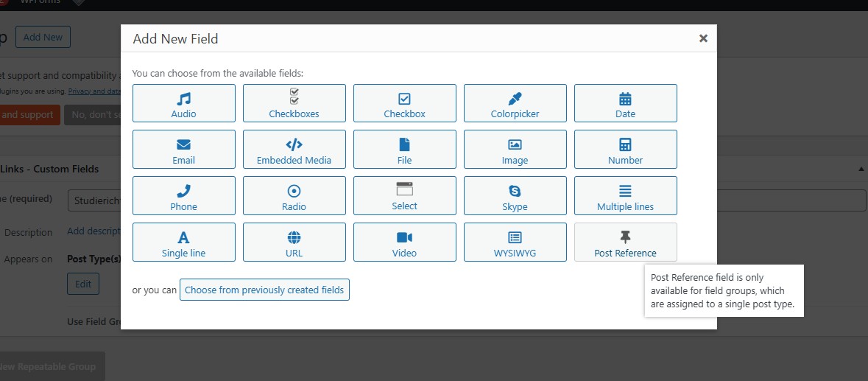
Task: Choose the Radio field type
Action: (294, 196)
